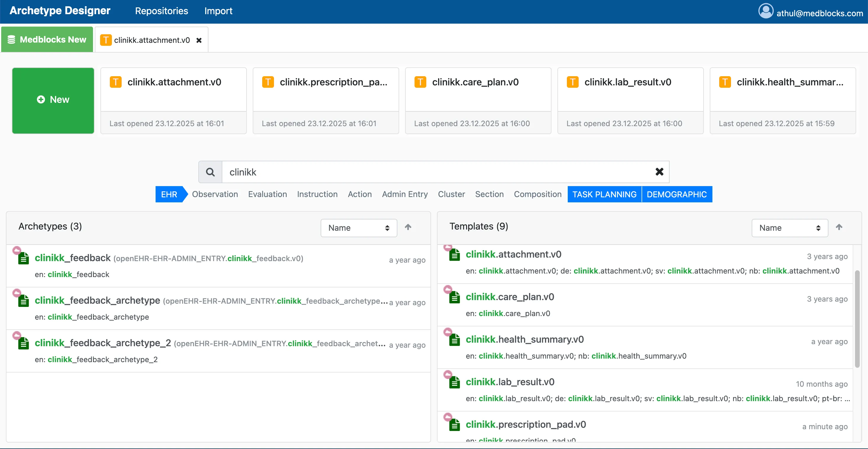
Task: Open the clinikk.lab_result.v0 template link
Action: 510,381
